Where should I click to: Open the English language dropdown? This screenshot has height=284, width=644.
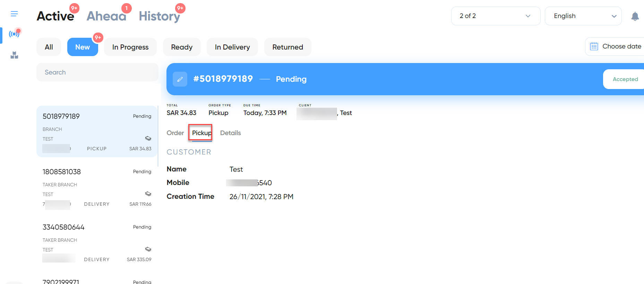(583, 16)
